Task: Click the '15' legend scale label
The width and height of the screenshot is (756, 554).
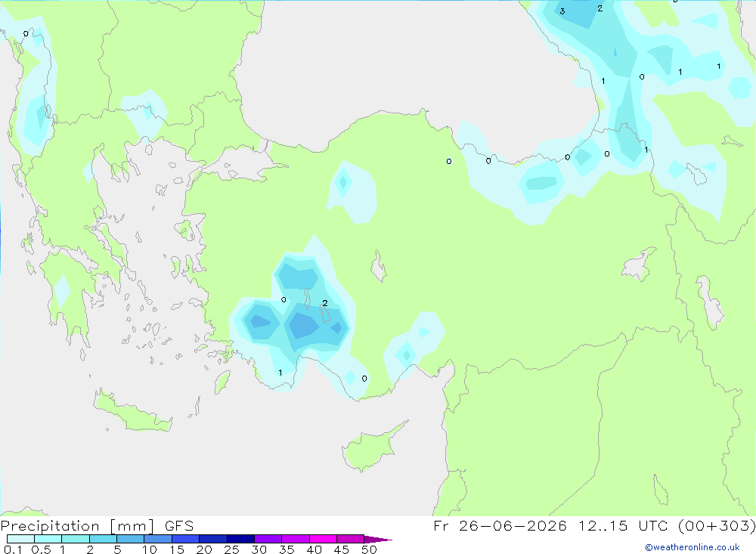Action: (x=177, y=549)
